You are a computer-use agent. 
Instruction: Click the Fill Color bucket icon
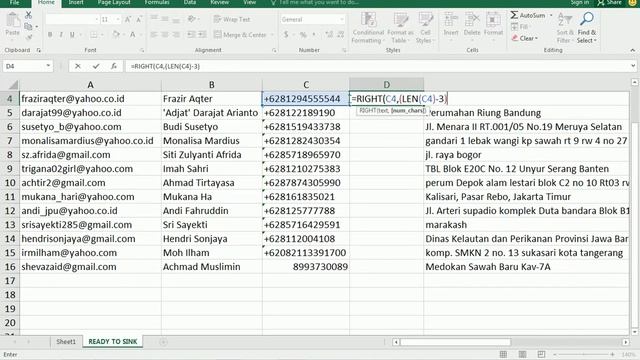click(116, 35)
